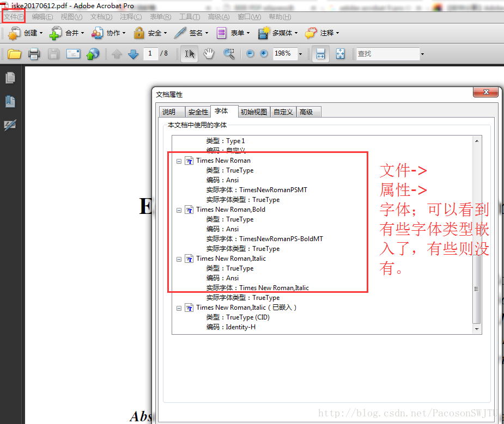Click the TimesNewRomanPS-BoldMT actual font line
Screen dimensions: 504x424
(x=265, y=239)
